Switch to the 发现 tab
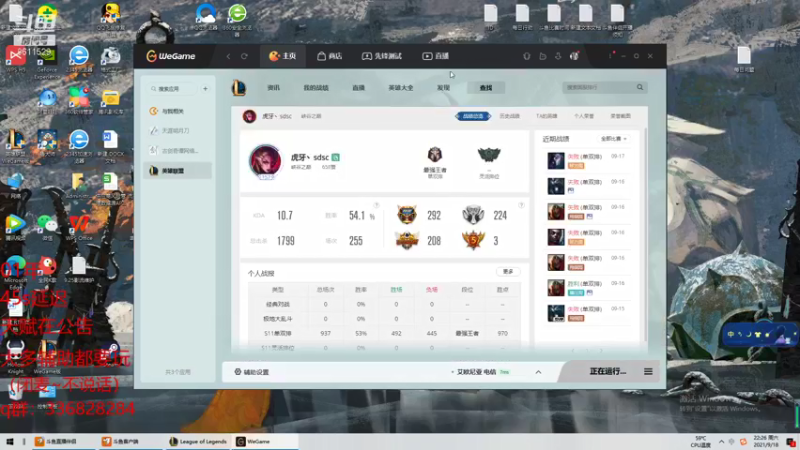The height and width of the screenshot is (450, 800). [443, 88]
